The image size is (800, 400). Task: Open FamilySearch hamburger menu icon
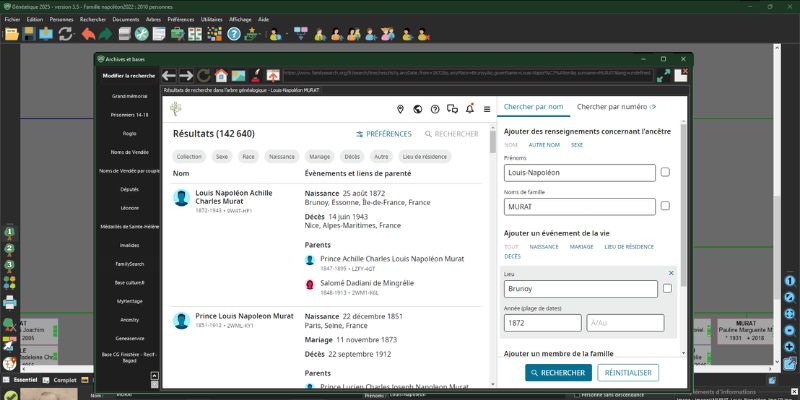[x=487, y=109]
